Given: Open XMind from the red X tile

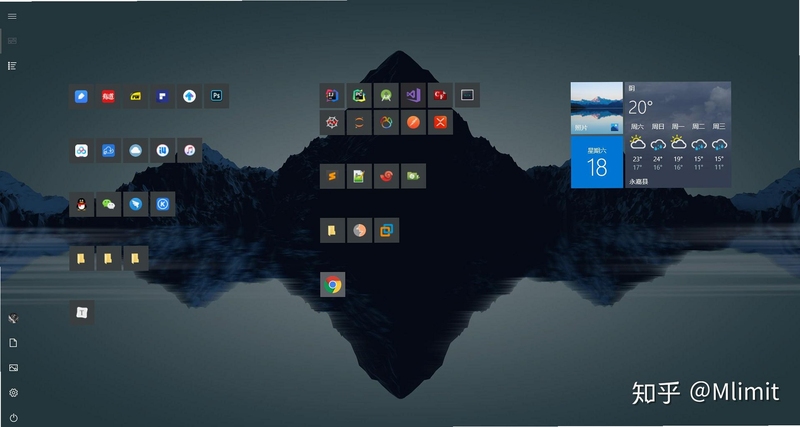Looking at the screenshot, I should click(440, 122).
